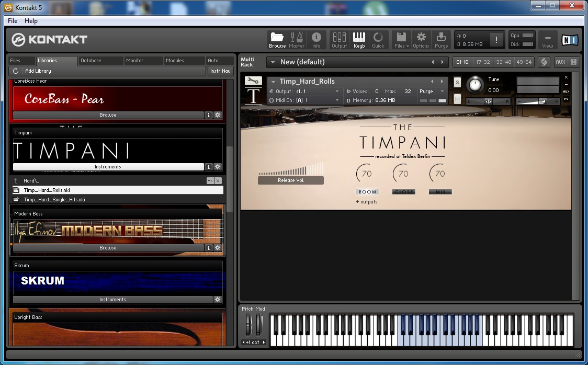This screenshot has height=365, width=588.
Task: Show the Info pane icon
Action: (316, 40)
